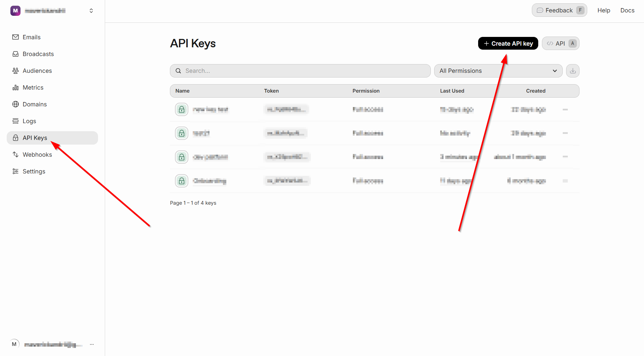644x356 pixels.
Task: Open the Feedback button
Action: point(559,10)
